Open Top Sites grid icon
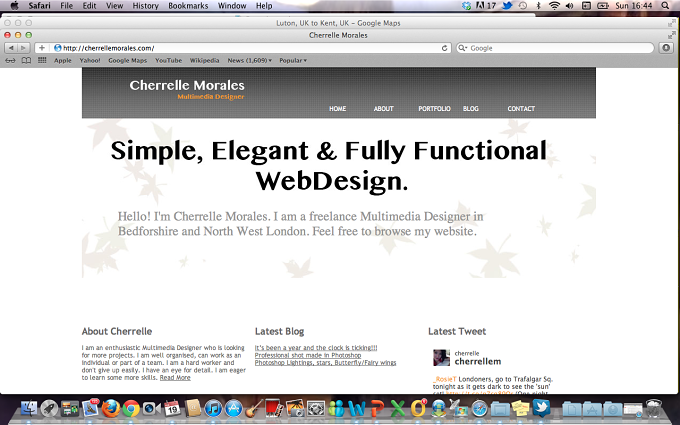 tap(42, 60)
